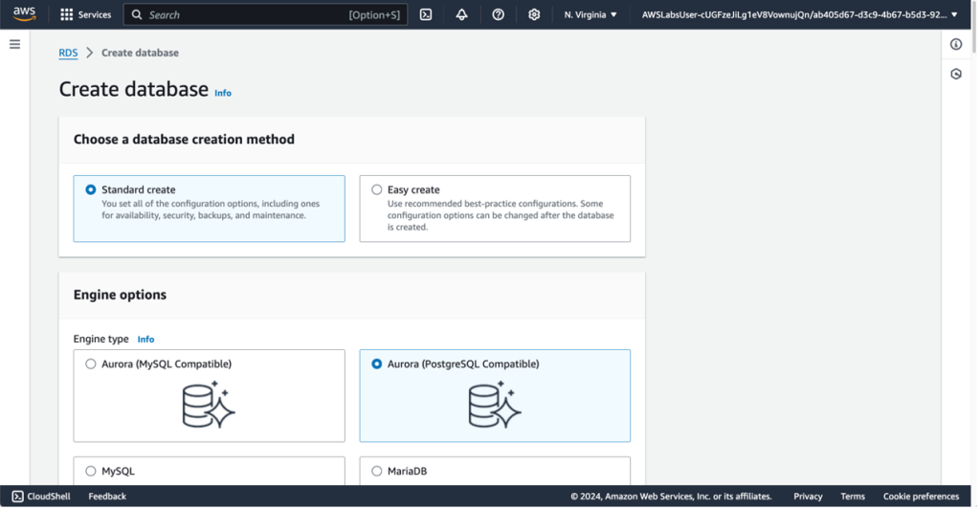This screenshot has height=509, width=980.
Task: Open Cookie preferences in the footer
Action: point(921,497)
